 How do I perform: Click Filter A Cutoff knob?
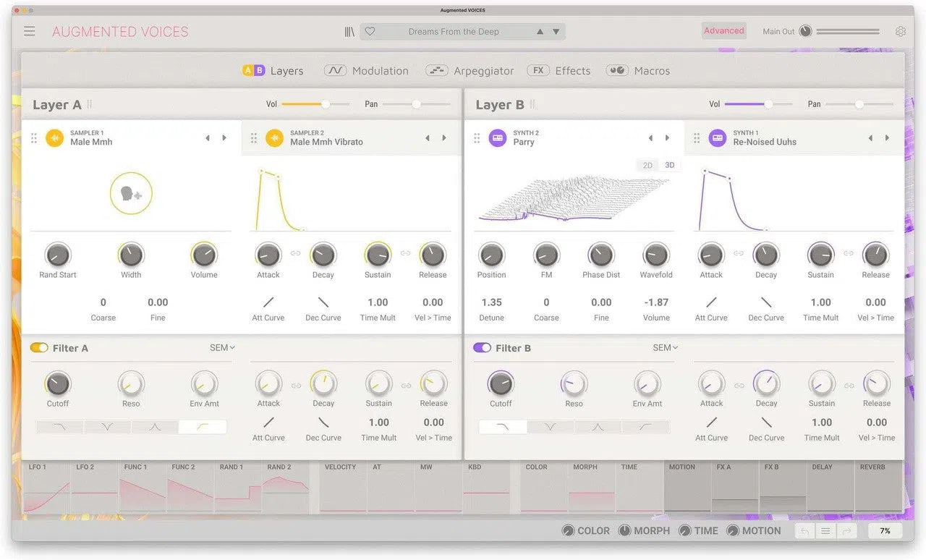coord(58,383)
